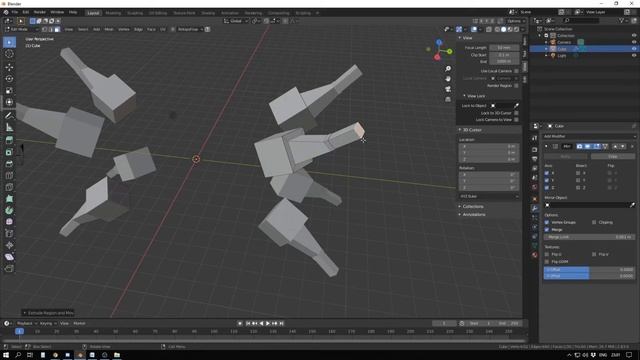Screen dimensions: 640x360
Task: Toggle the Merge option checkbox
Action: point(547,230)
